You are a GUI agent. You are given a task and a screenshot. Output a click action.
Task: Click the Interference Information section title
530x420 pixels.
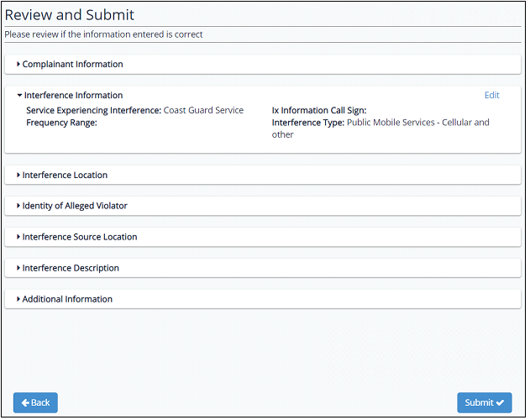coord(74,96)
